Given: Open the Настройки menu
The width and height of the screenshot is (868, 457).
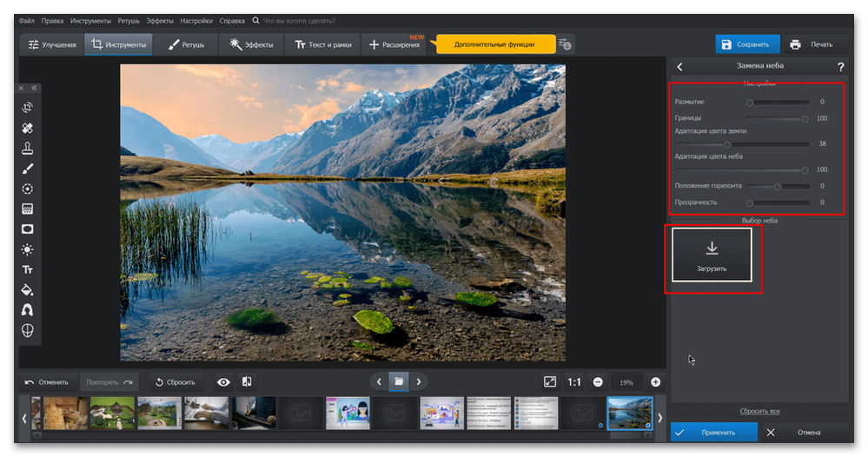Looking at the screenshot, I should pyautogui.click(x=196, y=21).
